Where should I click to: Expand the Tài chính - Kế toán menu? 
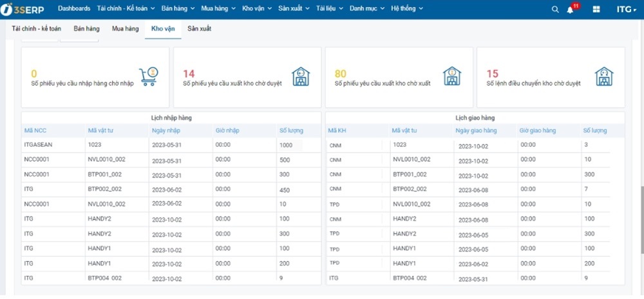pos(126,8)
